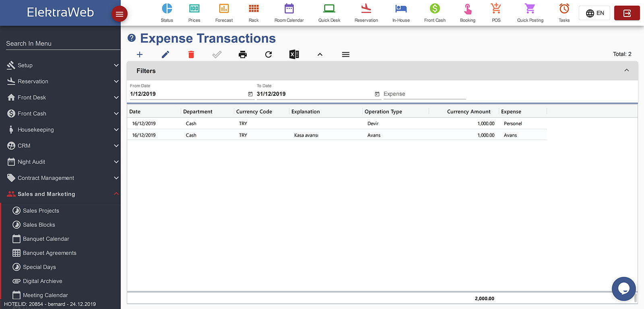This screenshot has width=644, height=309.
Task: Print the expense transactions list
Action: click(x=243, y=54)
